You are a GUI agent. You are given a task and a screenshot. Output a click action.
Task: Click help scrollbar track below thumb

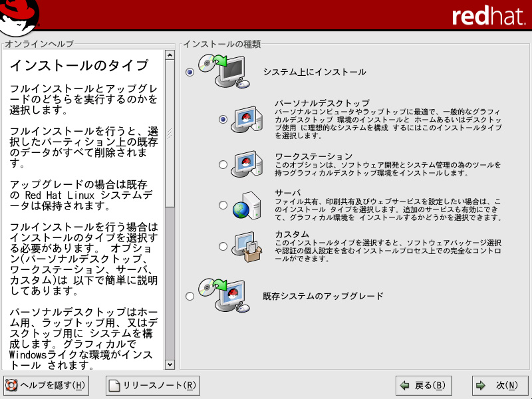point(170,284)
